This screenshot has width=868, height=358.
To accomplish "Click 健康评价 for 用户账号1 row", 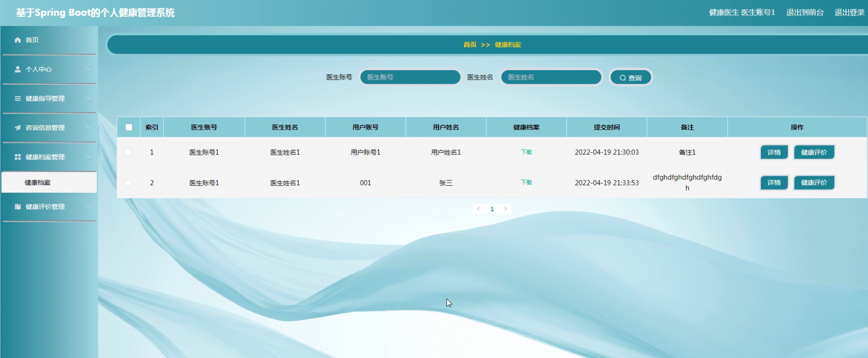I will coord(814,152).
